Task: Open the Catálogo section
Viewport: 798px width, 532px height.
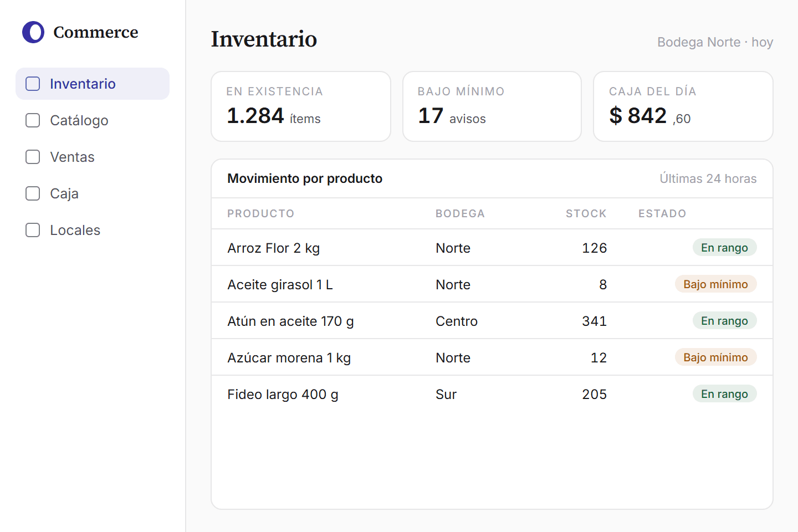Action: pyautogui.click(x=93, y=120)
